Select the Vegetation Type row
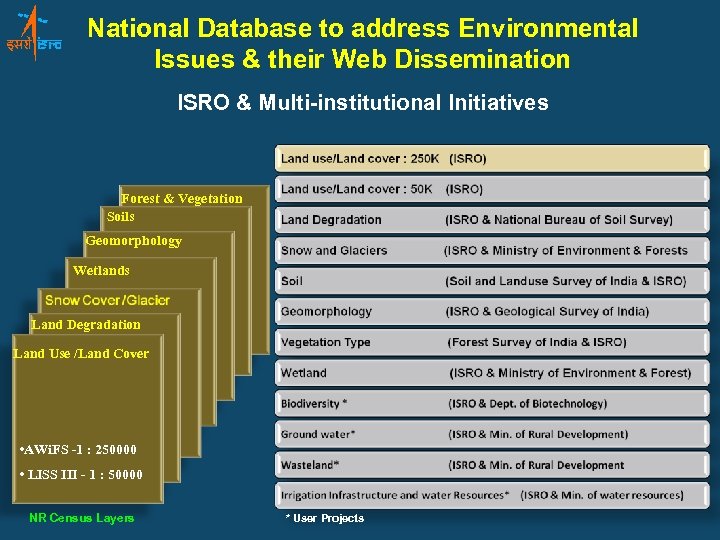The width and height of the screenshot is (720, 540). (492, 342)
